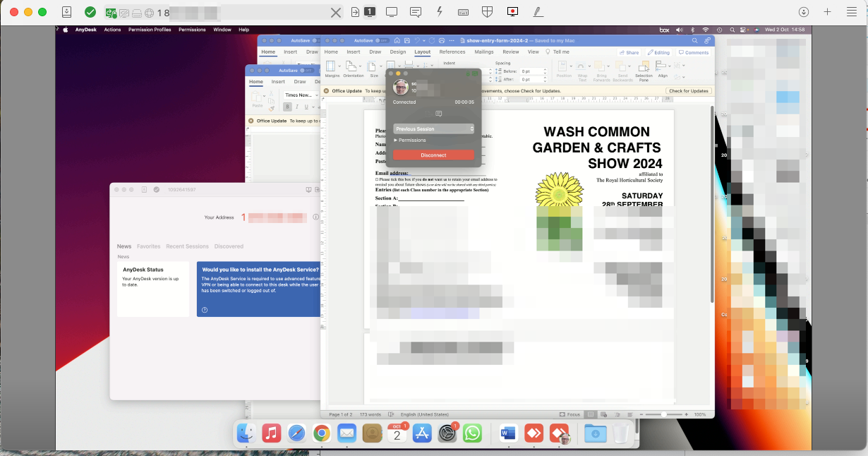Close the current AnyDesk session address tab

(336, 12)
